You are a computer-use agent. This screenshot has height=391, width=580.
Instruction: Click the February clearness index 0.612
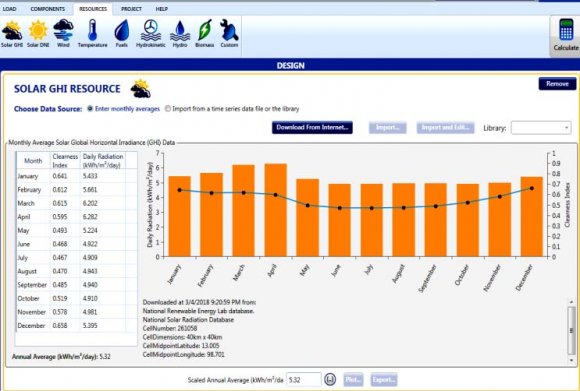60,190
